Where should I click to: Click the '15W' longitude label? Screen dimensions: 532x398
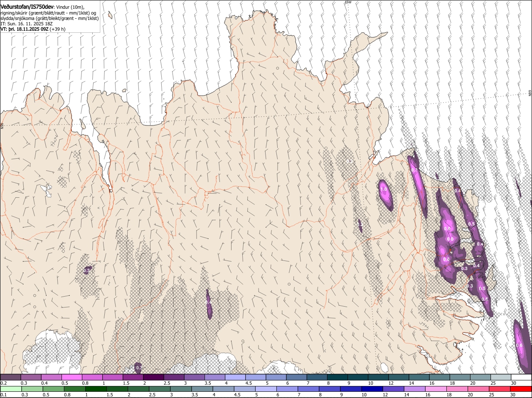pyautogui.click(x=348, y=2)
